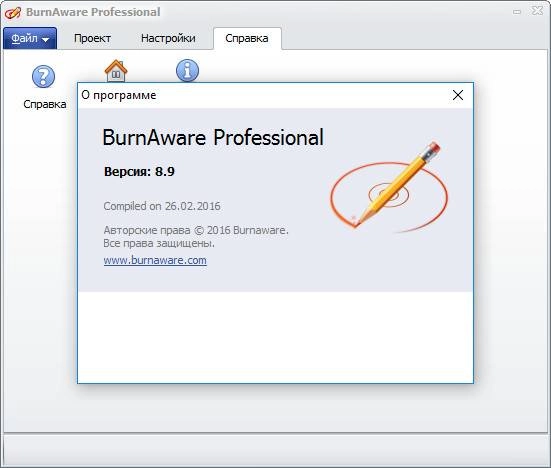This screenshot has width=551, height=468.
Task: Select the Справка tab
Action: 247,38
